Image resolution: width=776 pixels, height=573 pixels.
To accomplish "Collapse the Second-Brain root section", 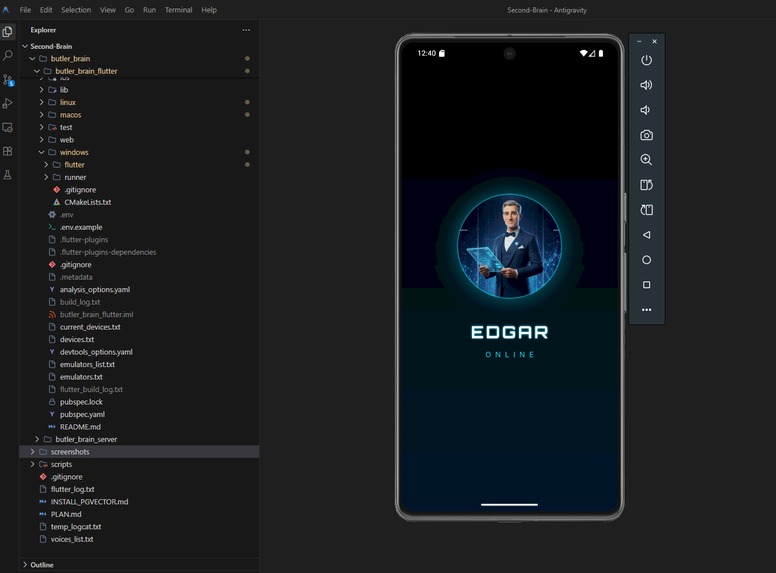I will [139, 46].
